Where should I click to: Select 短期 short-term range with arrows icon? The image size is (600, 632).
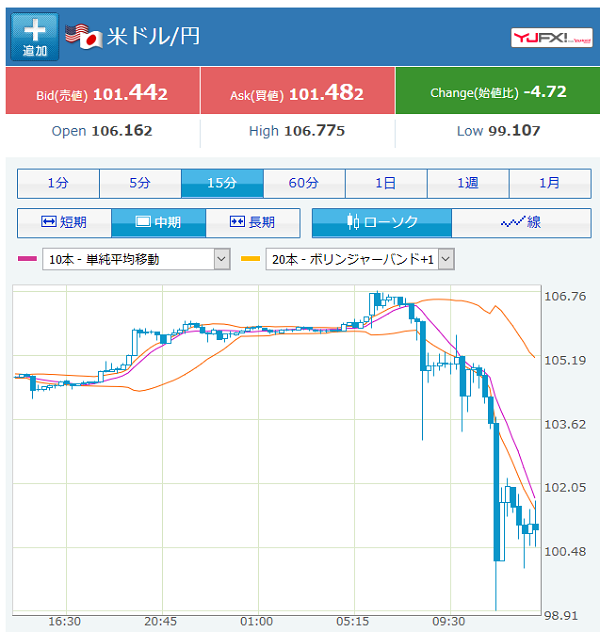click(x=64, y=222)
